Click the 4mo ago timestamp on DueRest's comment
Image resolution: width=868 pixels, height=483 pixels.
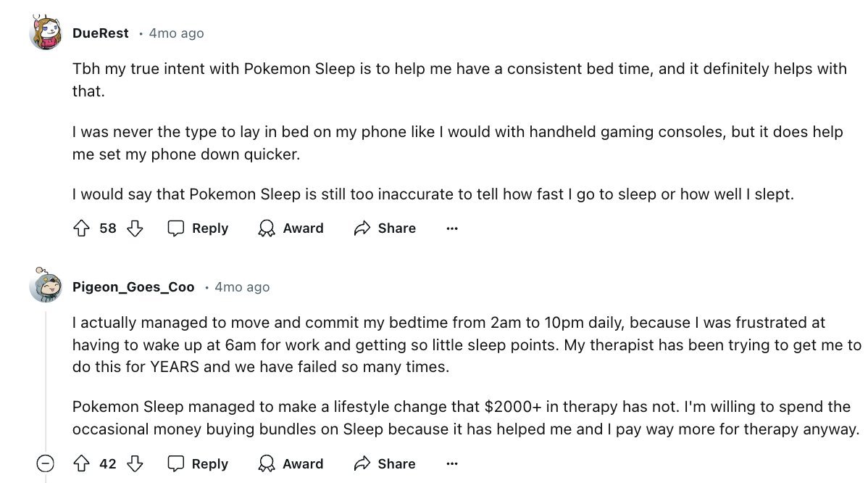pyautogui.click(x=176, y=33)
